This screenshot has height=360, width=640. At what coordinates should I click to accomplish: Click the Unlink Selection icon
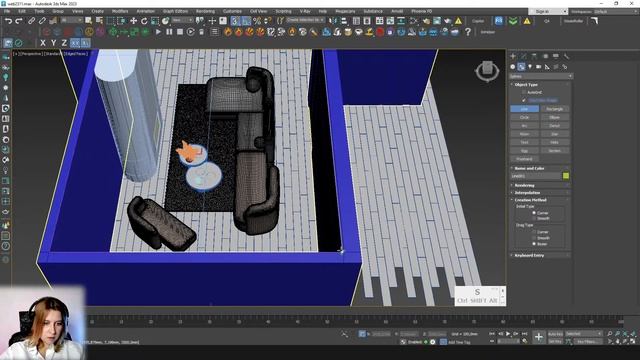point(42,21)
